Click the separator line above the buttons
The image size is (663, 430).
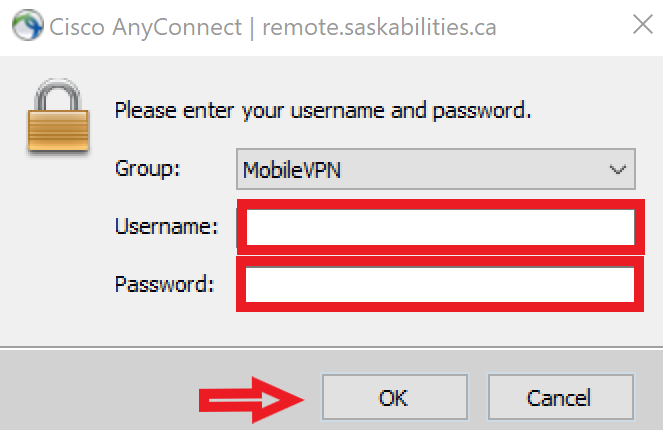point(332,348)
